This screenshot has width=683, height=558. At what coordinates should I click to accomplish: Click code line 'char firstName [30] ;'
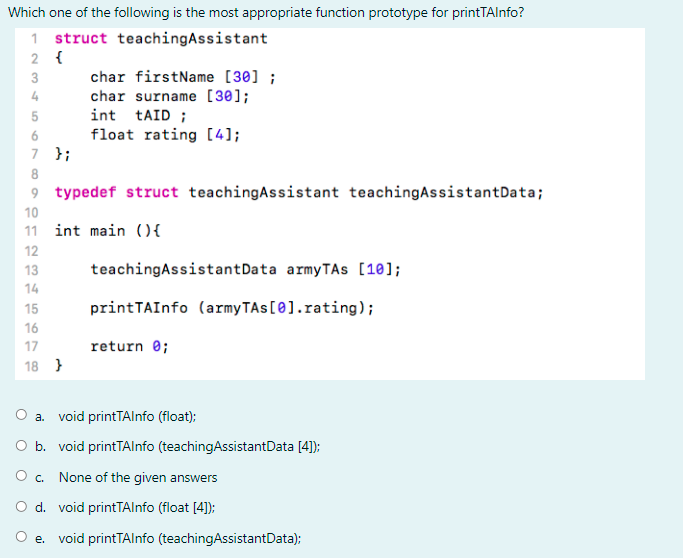[x=183, y=77]
